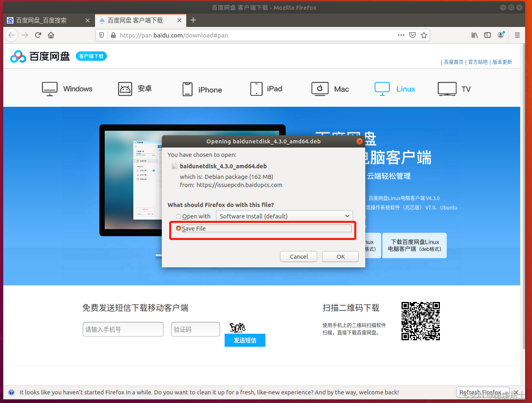Open the iPhone download tab label
This screenshot has height=403, width=532.
[210, 90]
